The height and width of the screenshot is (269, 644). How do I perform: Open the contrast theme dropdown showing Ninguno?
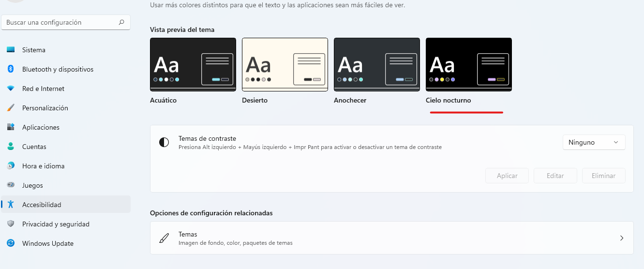594,142
